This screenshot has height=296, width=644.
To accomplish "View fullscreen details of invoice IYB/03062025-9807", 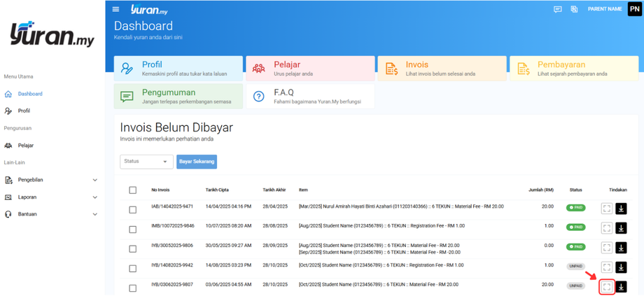I will (607, 287).
